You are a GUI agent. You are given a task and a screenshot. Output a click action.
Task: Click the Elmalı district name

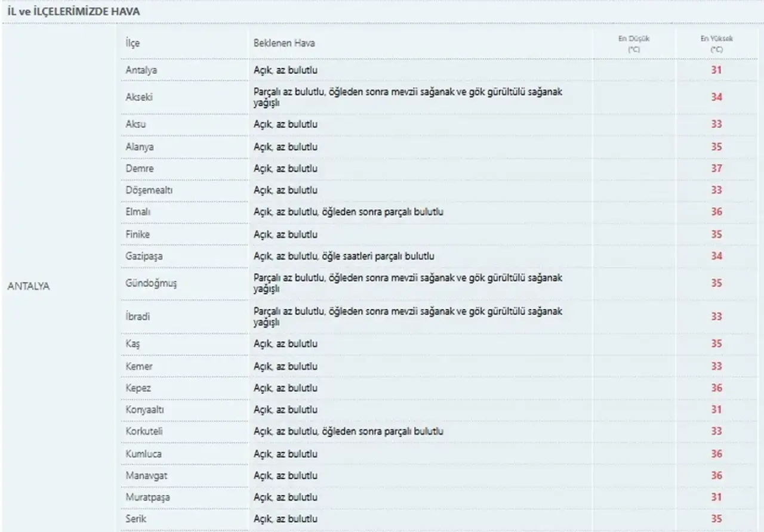(x=138, y=212)
